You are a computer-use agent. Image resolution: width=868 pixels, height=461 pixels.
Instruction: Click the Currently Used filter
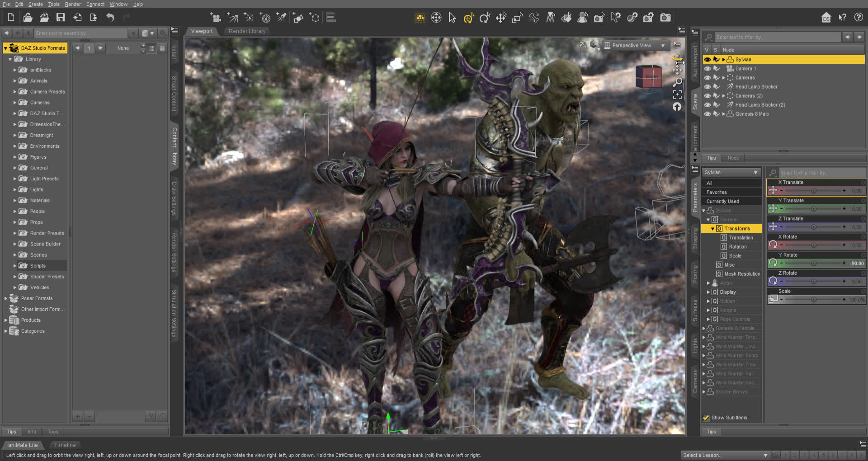722,202
